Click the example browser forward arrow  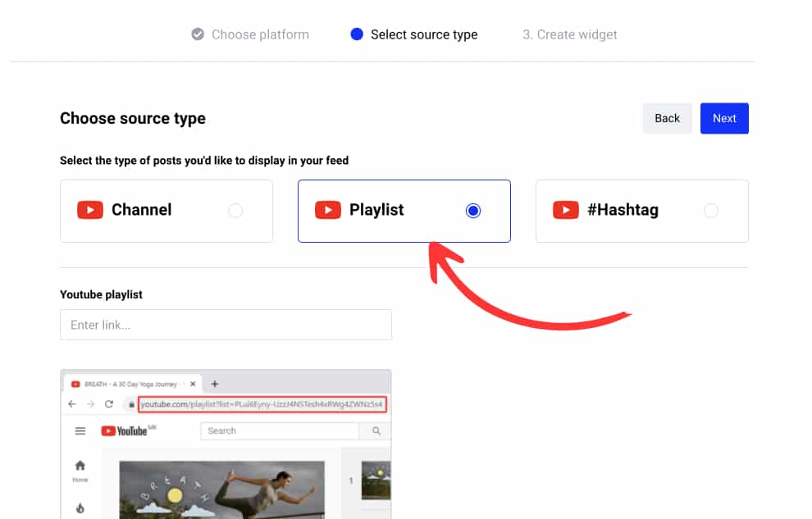click(90, 404)
